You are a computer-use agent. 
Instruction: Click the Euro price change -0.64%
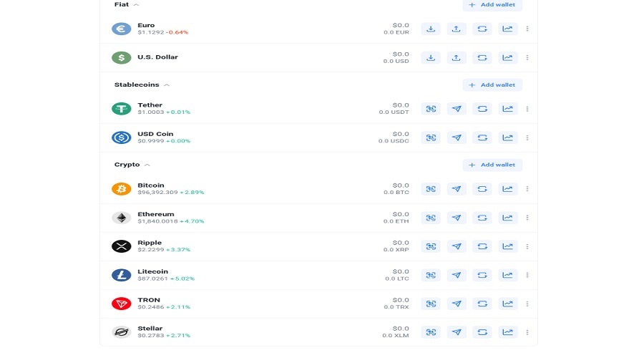coord(177,32)
